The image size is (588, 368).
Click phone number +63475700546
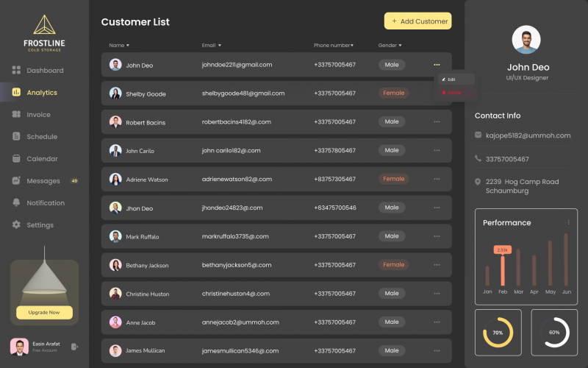(335, 208)
